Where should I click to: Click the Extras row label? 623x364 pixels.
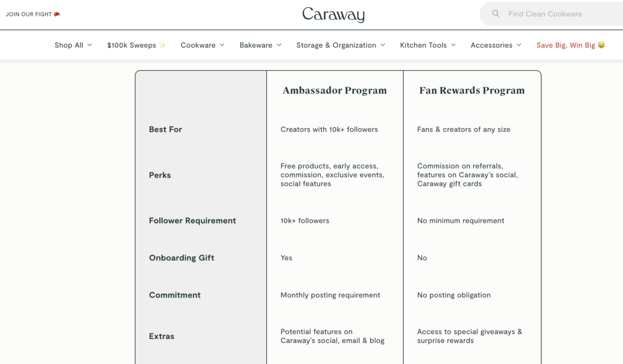(x=161, y=336)
